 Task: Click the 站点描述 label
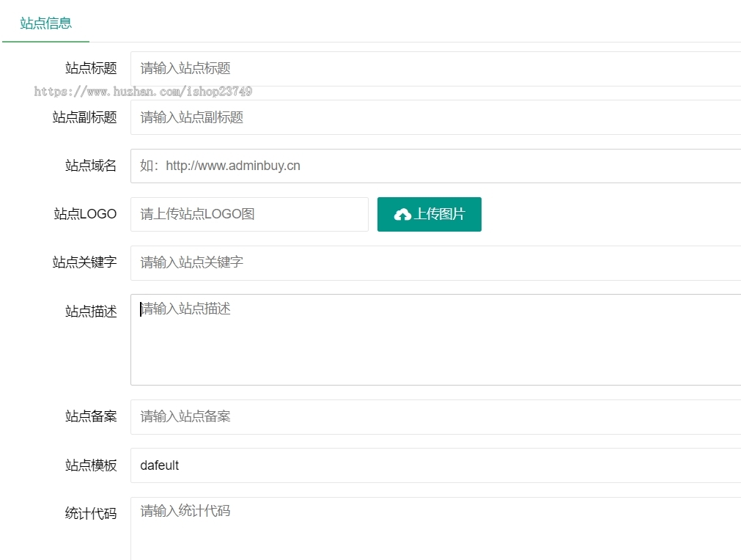tap(91, 312)
